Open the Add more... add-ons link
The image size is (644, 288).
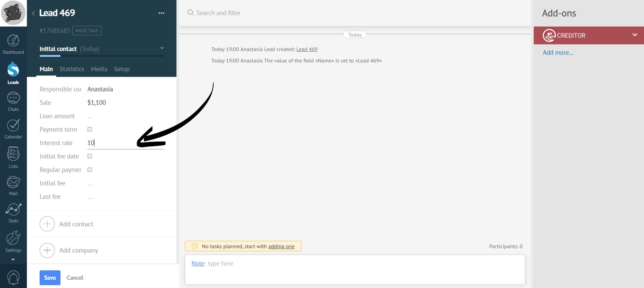(x=558, y=53)
